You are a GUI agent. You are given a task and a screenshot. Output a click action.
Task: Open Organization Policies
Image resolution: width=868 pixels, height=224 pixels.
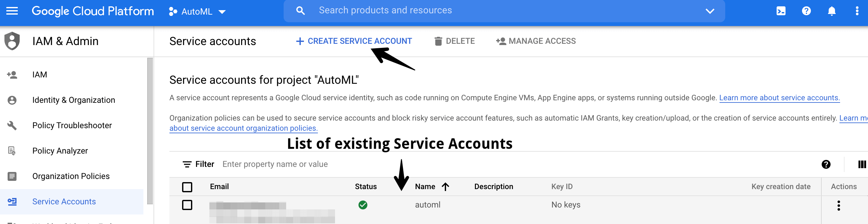coord(71,176)
